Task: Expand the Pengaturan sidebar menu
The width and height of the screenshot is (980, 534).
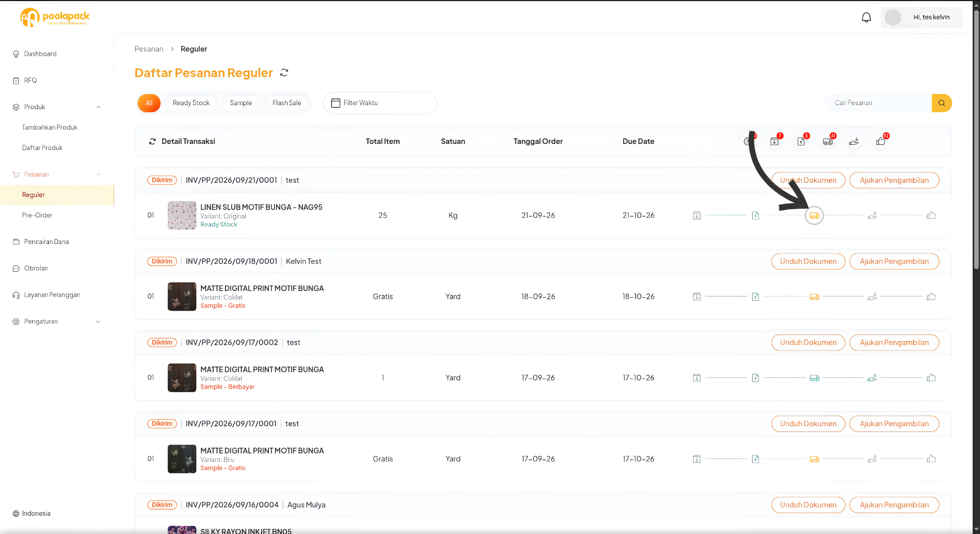Action: tap(99, 322)
